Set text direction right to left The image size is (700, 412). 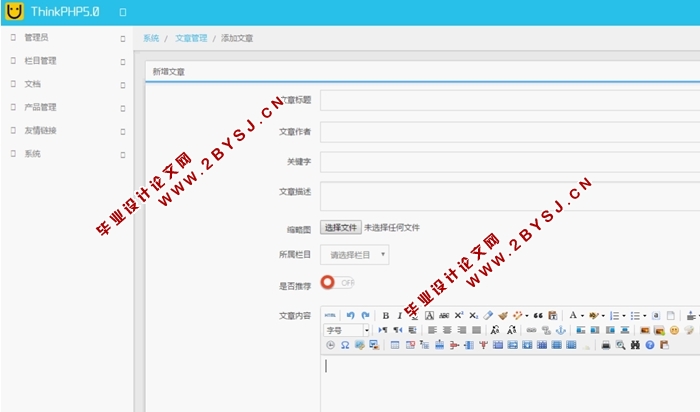pos(398,330)
